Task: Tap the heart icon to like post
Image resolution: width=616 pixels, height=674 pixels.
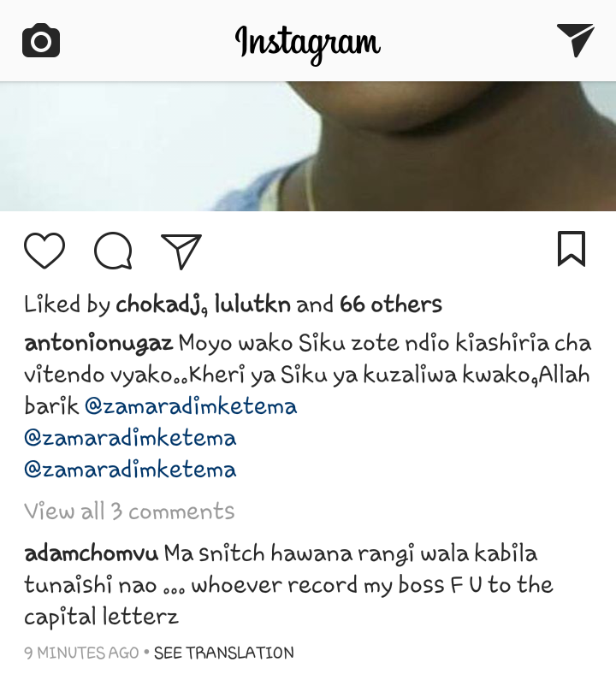Action: [x=44, y=251]
